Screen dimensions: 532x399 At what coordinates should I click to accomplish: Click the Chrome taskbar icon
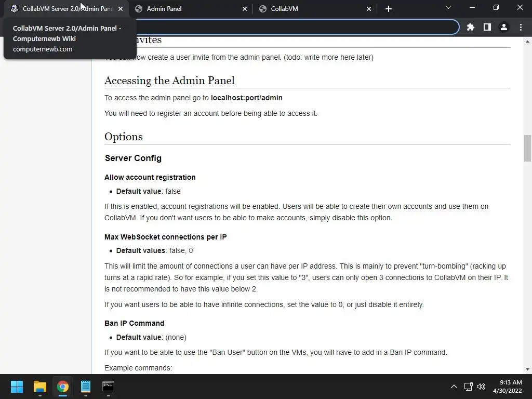point(63,387)
